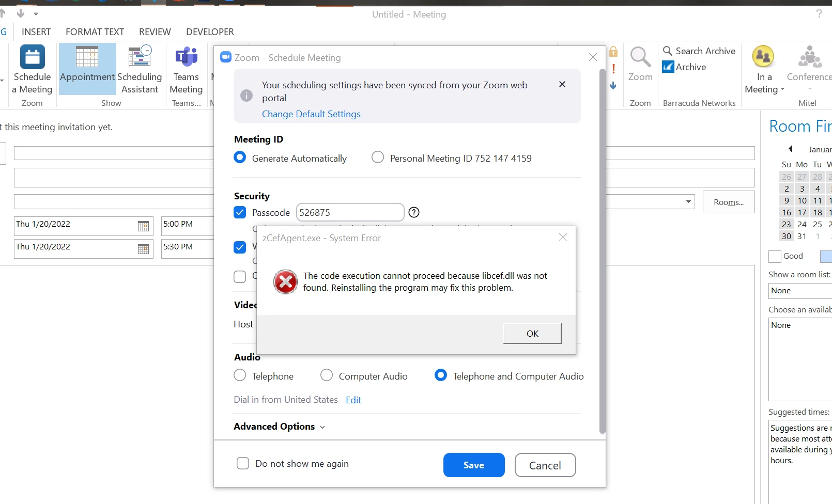Select the Appointment view icon
This screenshot has height=504, width=832.
point(87,69)
